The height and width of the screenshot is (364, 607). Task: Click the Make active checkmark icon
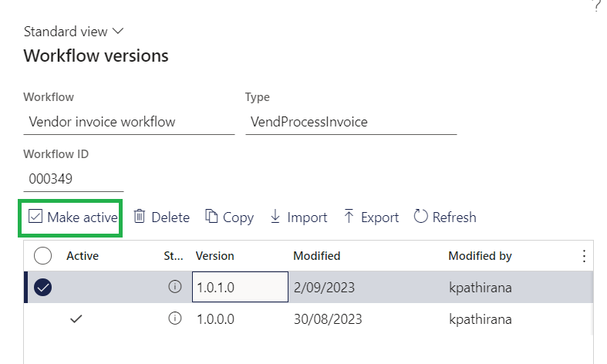[x=35, y=217]
